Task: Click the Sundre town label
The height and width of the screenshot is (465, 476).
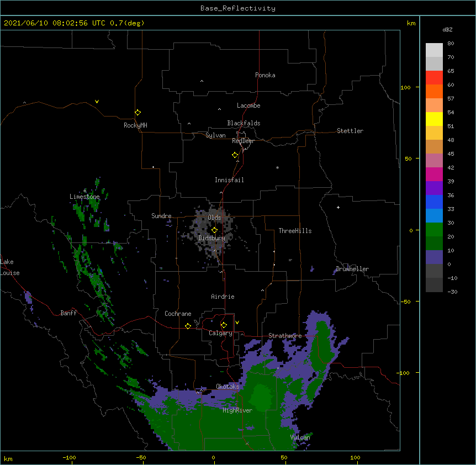Action: tap(161, 216)
